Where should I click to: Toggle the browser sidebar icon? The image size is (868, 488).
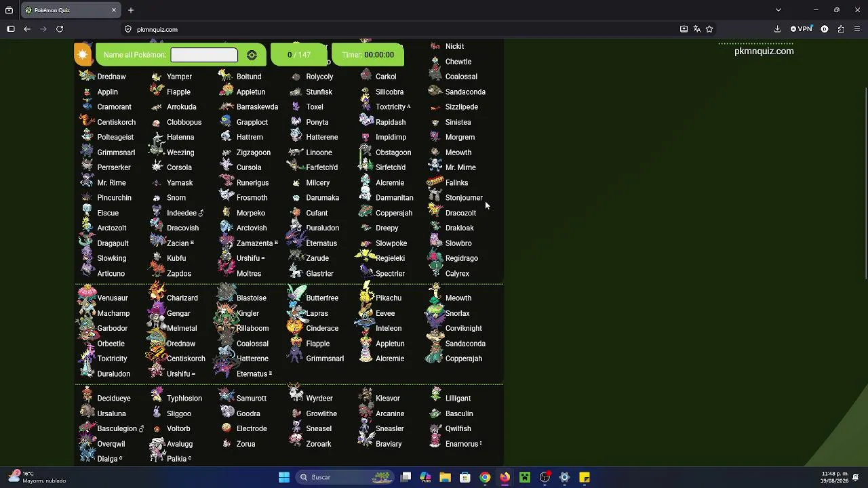click(x=11, y=29)
